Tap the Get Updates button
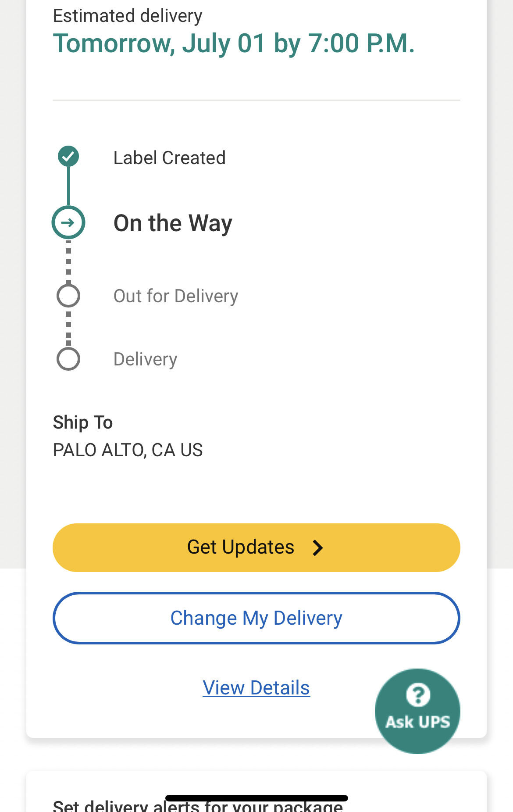Viewport: 513px width, 812px height. (256, 547)
